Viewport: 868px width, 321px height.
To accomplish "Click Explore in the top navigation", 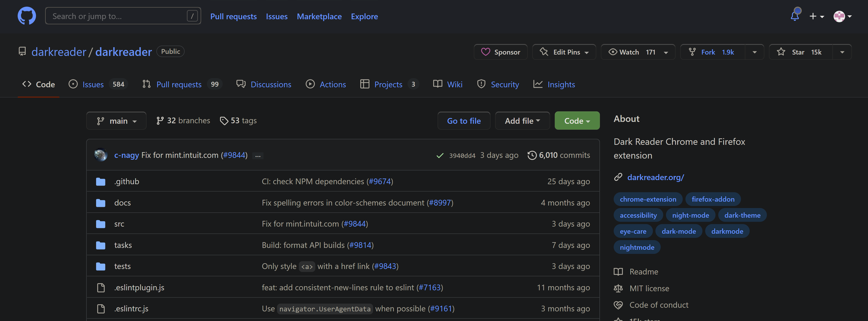I will coord(364,16).
